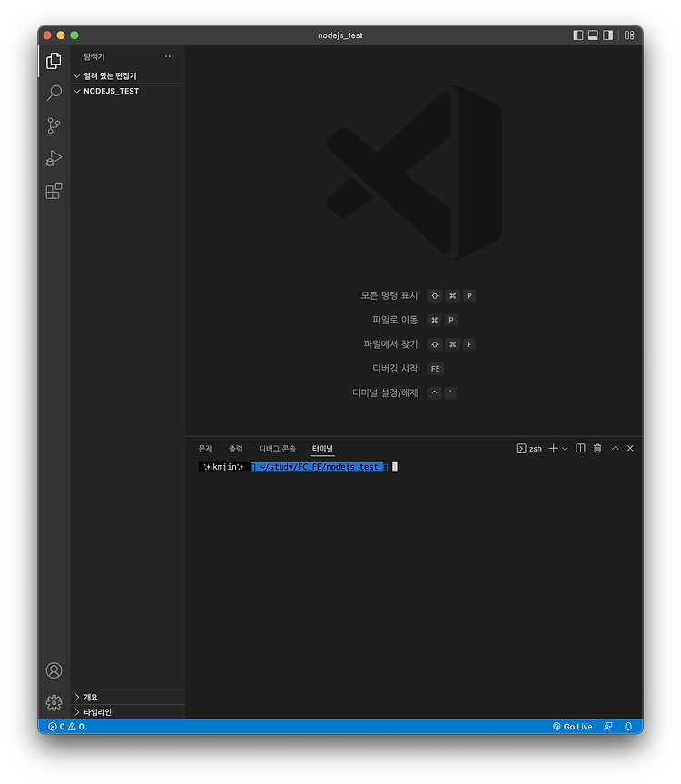This screenshot has height=784, width=681.
Task: Close the terminal panel
Action: coord(630,448)
